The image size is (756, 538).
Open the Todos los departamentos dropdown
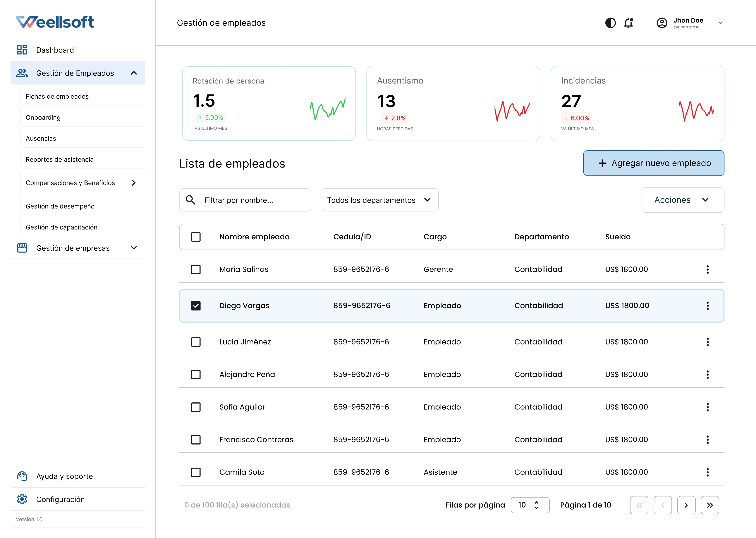380,200
